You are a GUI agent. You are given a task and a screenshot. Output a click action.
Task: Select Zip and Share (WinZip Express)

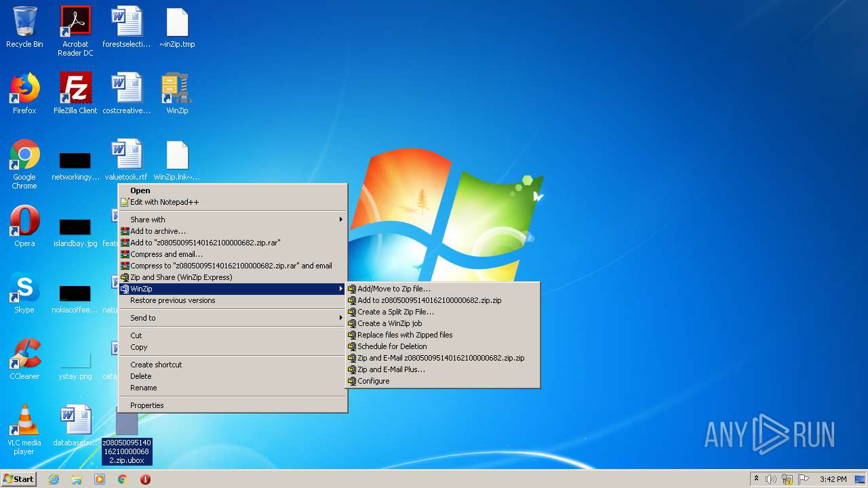[x=233, y=277]
